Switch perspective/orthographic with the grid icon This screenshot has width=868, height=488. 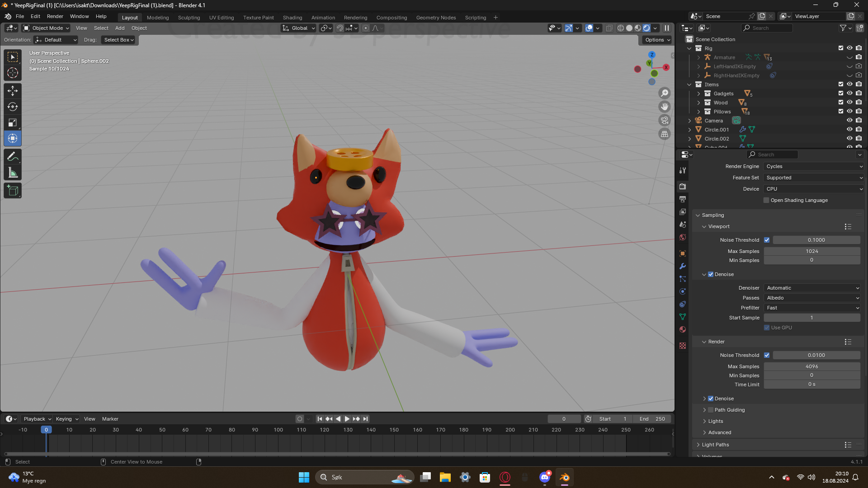665,134
